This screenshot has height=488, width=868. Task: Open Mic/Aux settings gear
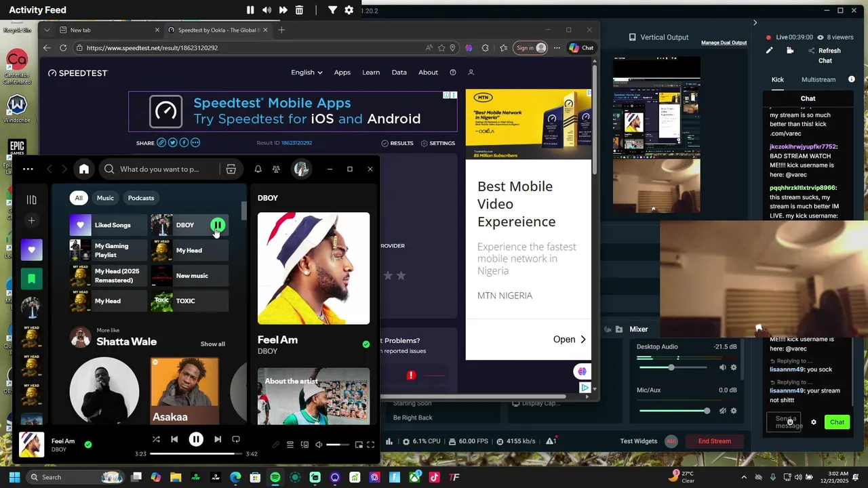point(733,411)
